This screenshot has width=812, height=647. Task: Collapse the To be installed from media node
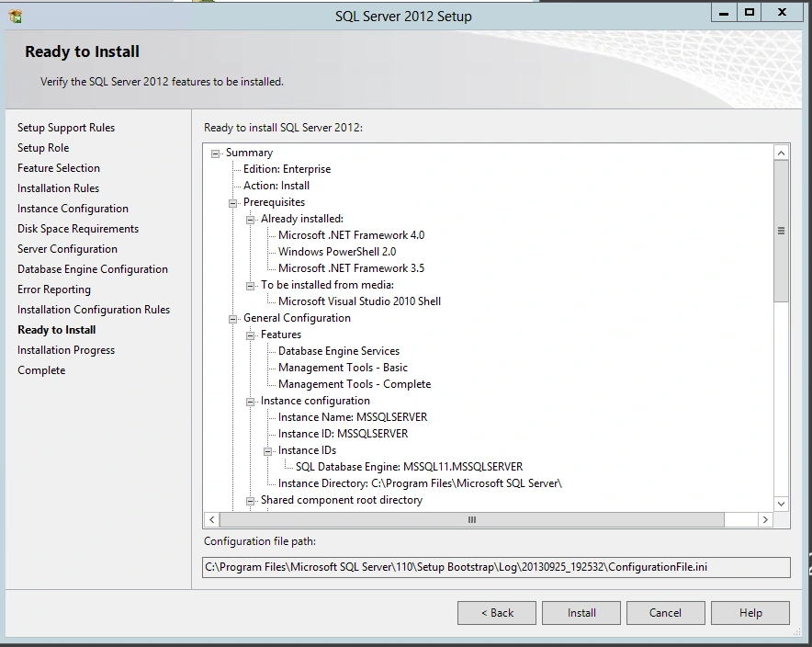click(250, 286)
